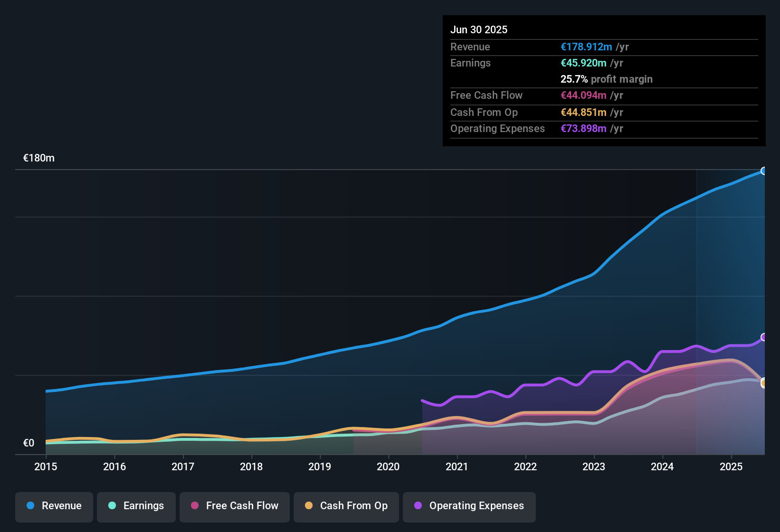Click the teal Earnings legend dot
This screenshot has width=780, height=532.
click(112, 505)
